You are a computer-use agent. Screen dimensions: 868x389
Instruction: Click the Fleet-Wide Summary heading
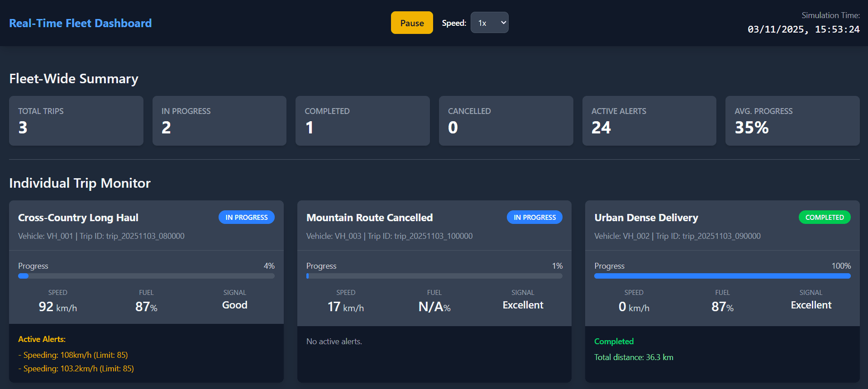[74, 79]
